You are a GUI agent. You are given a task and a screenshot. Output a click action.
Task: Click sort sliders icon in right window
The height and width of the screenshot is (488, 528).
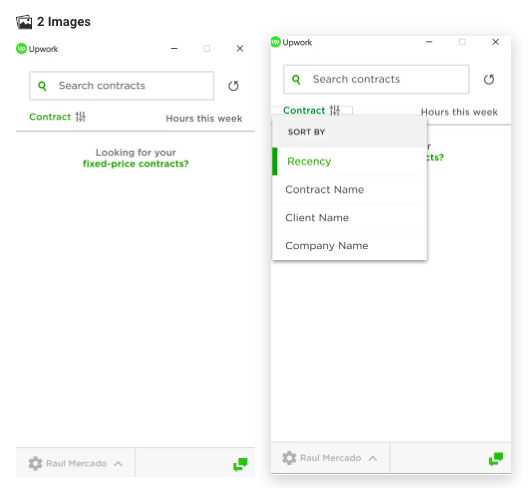(x=335, y=110)
